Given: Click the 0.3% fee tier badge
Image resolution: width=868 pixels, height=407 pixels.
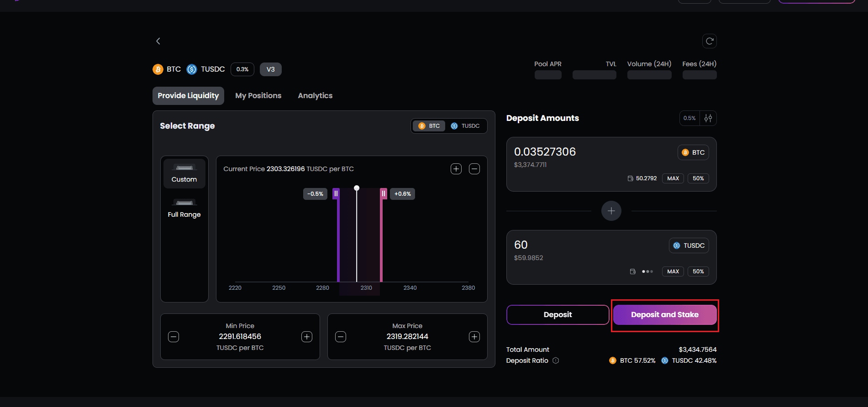Looking at the screenshot, I should [242, 69].
